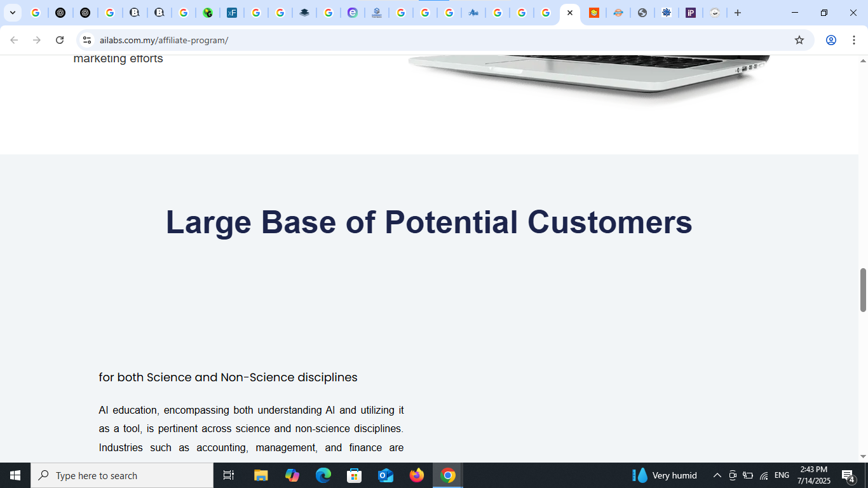Bookmark this page with the star icon
The image size is (868, 488).
coord(799,40)
